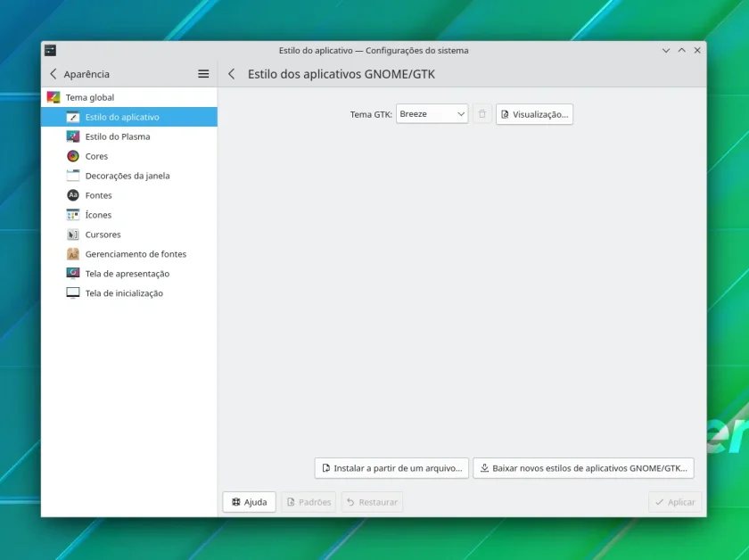The width and height of the screenshot is (749, 560).
Task: Click the Fontes Aa icon
Action: tap(72, 195)
